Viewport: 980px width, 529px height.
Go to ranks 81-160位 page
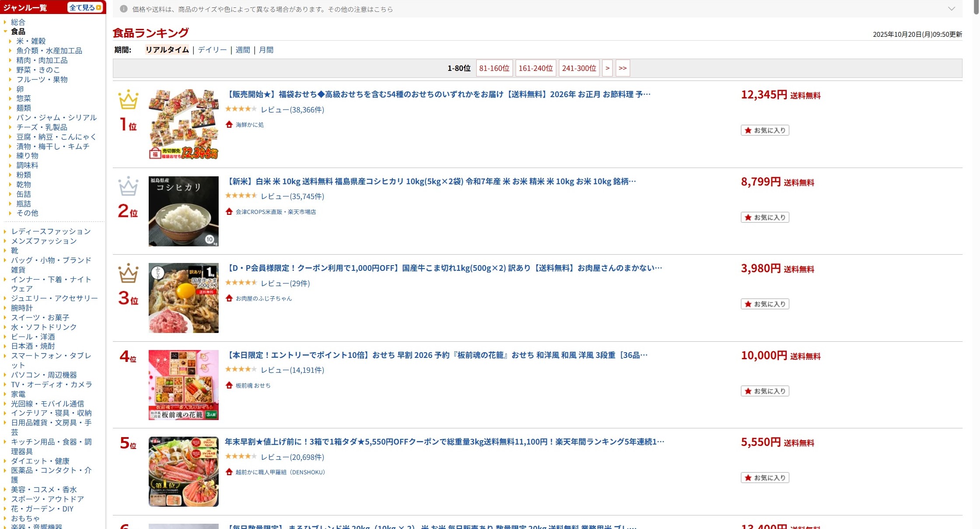pyautogui.click(x=494, y=68)
